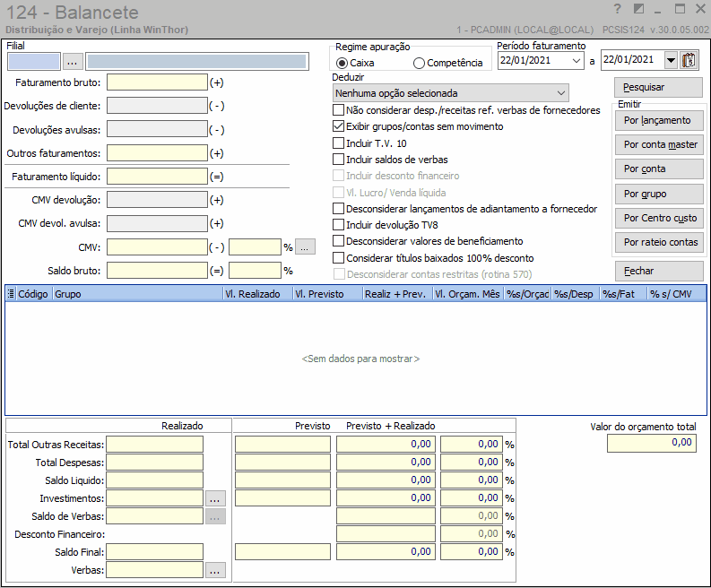The image size is (711, 588).
Task: Emit report Por grupo
Action: click(x=659, y=194)
